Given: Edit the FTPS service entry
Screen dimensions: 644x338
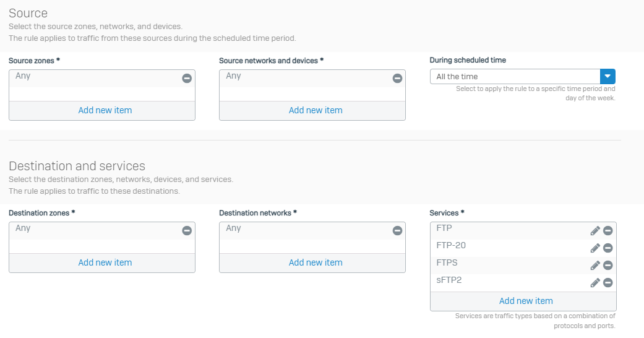Looking at the screenshot, I should point(595,265).
